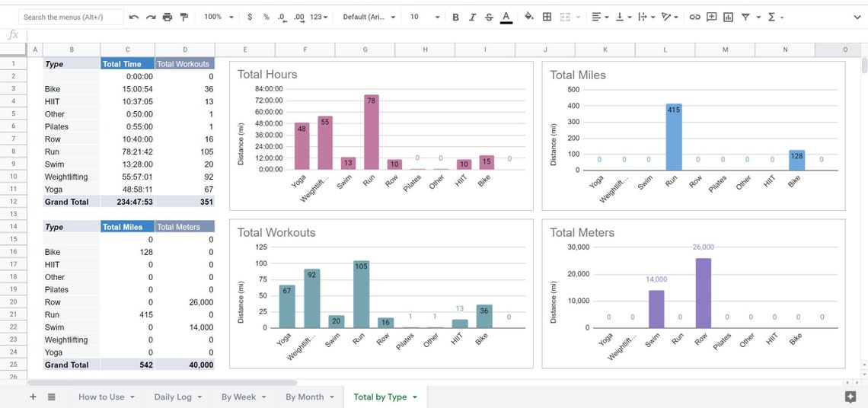The image size is (868, 408).
Task: Toggle italic formatting
Action: (472, 18)
